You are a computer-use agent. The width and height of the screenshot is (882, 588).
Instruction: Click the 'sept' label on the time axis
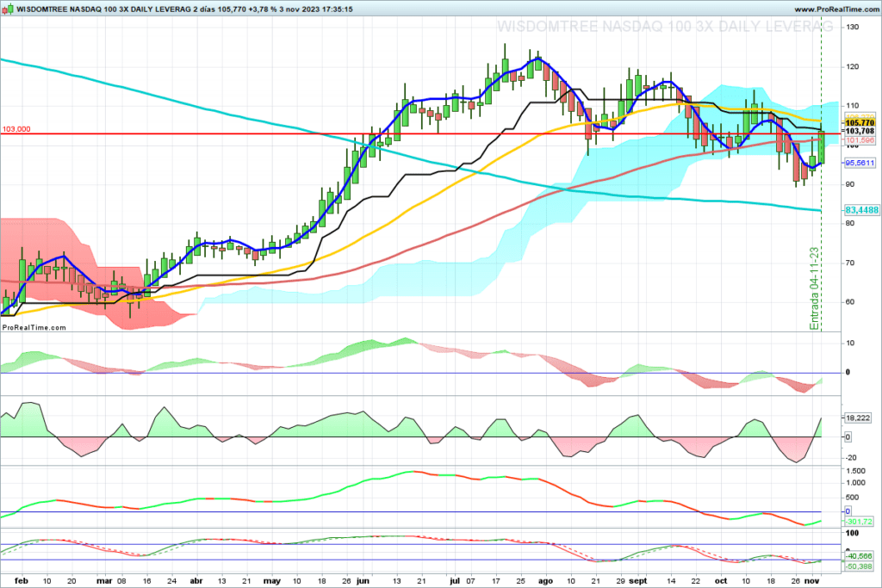pos(638,581)
